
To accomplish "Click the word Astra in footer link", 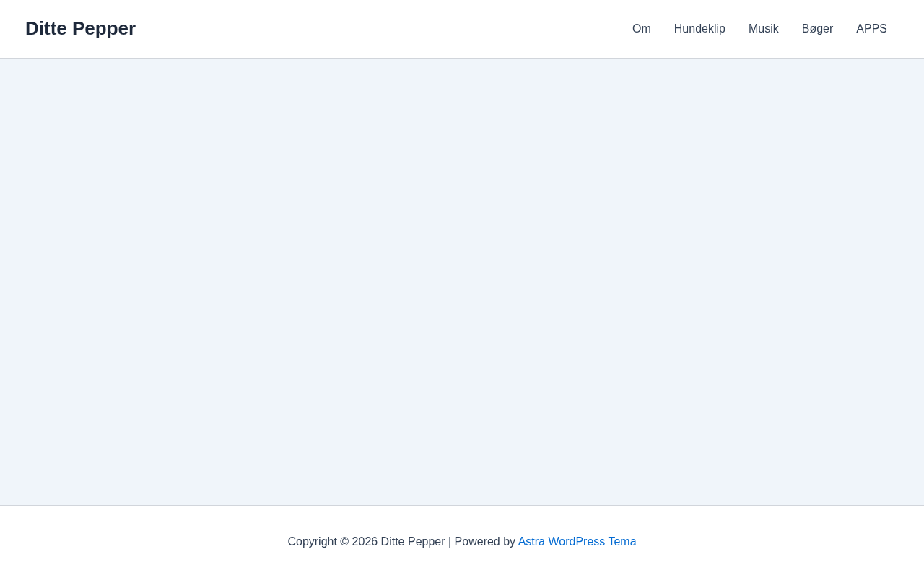I will (531, 542).
